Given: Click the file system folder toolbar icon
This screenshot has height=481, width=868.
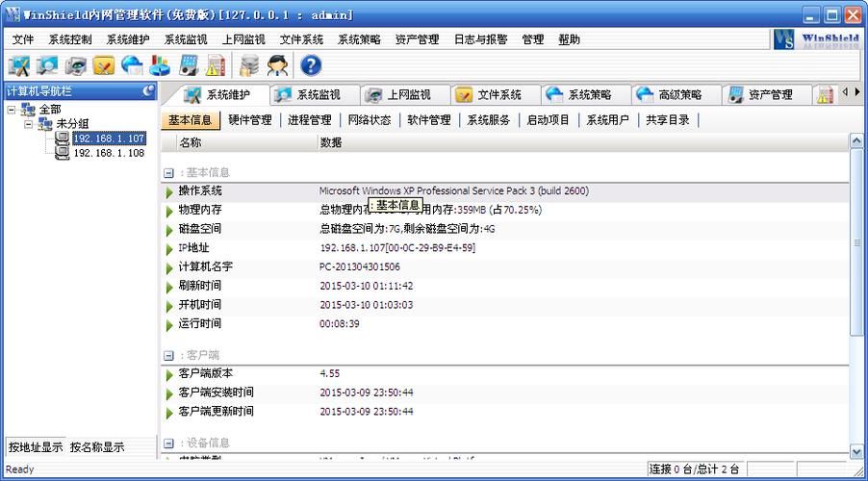Looking at the screenshot, I should click(104, 65).
